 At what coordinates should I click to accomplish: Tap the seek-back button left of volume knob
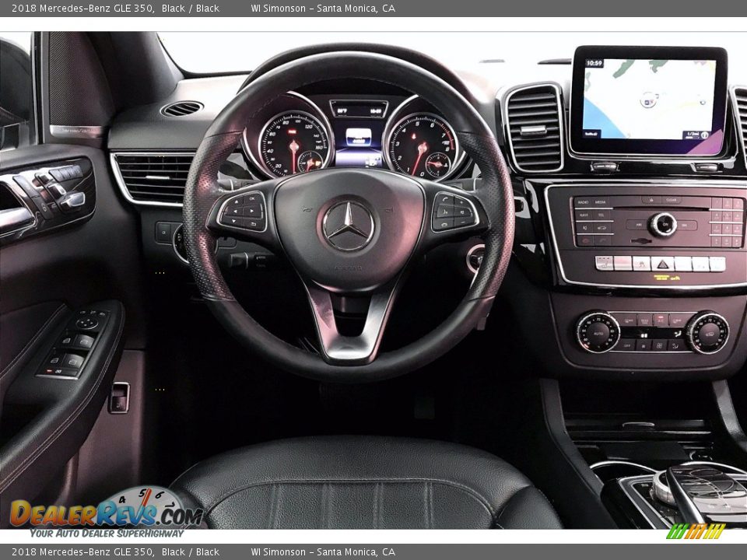tap(638, 225)
